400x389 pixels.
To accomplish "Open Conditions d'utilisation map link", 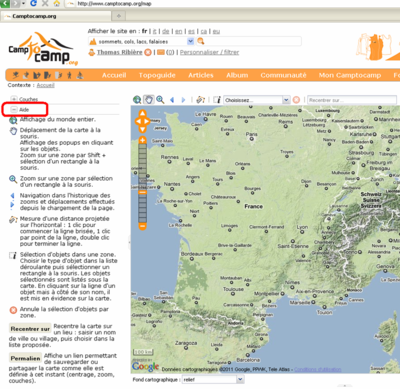I will (x=317, y=369).
